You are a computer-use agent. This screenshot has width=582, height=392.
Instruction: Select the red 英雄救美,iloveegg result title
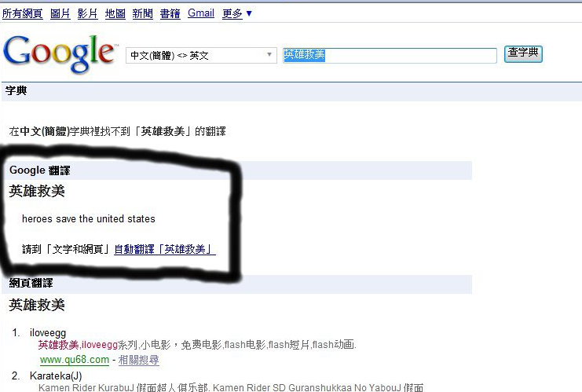point(78,345)
